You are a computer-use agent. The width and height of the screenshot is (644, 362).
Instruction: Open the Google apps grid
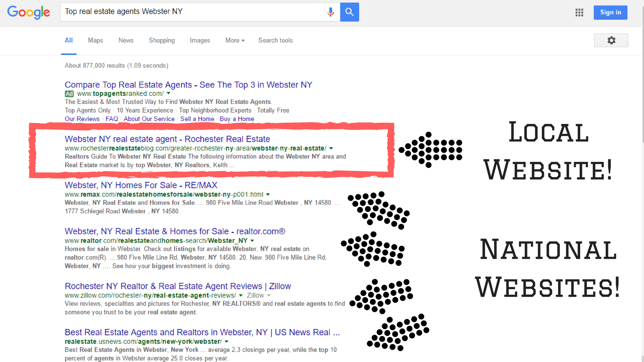click(x=579, y=13)
